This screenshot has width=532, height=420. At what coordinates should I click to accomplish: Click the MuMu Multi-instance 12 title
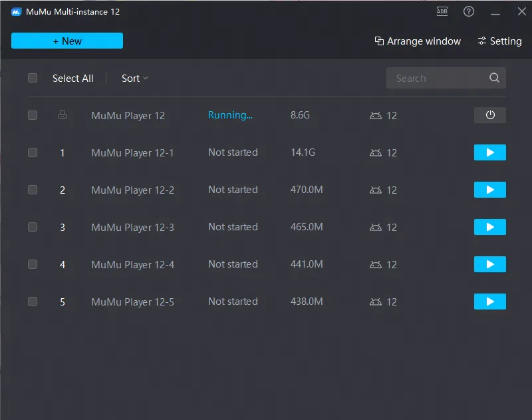coord(72,12)
